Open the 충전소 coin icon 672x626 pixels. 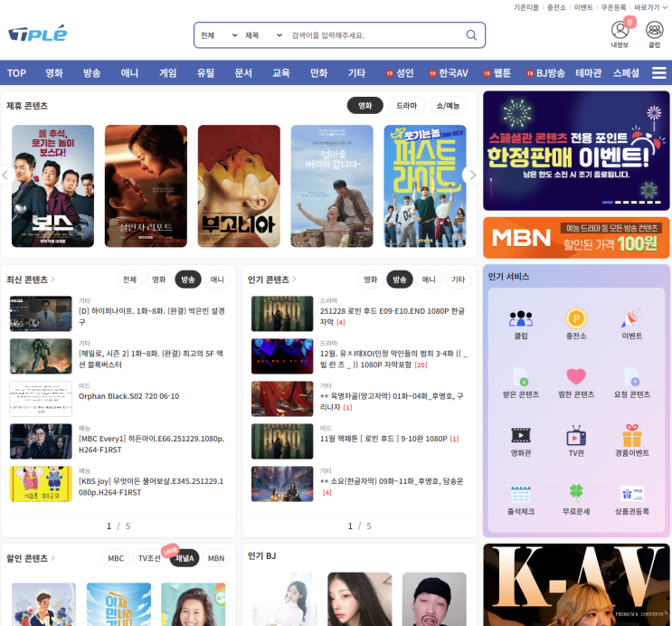(x=576, y=318)
